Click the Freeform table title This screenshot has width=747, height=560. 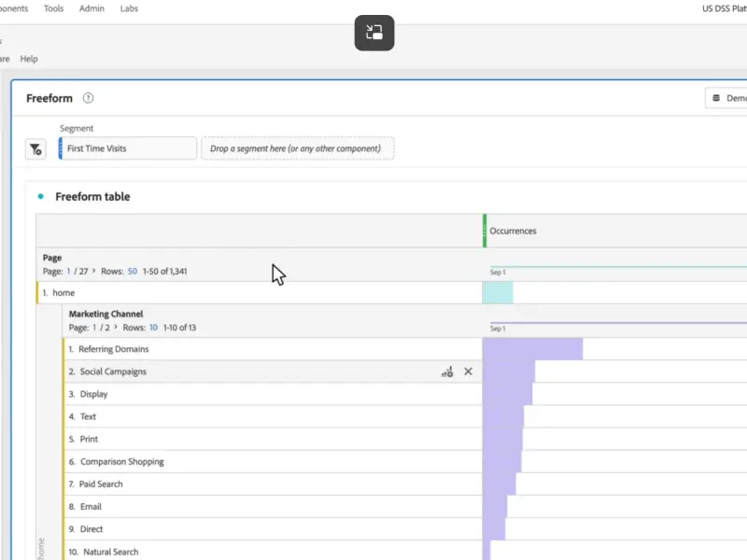click(x=92, y=197)
